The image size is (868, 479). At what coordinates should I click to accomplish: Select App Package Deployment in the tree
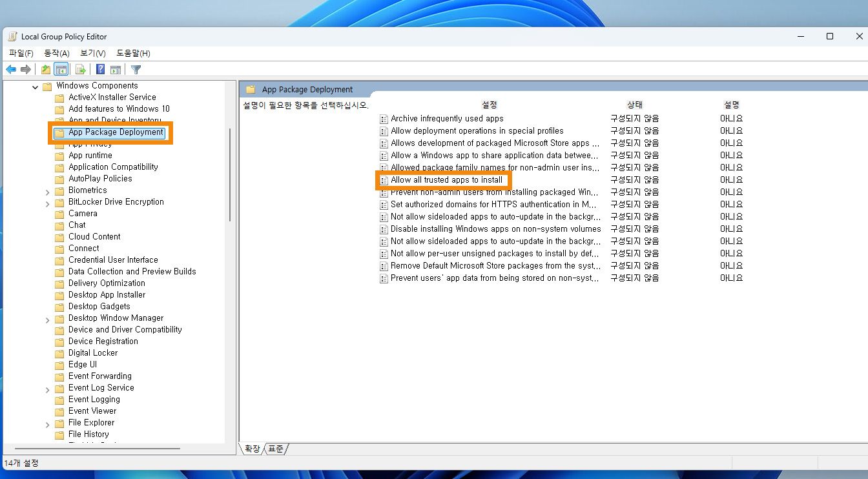116,132
